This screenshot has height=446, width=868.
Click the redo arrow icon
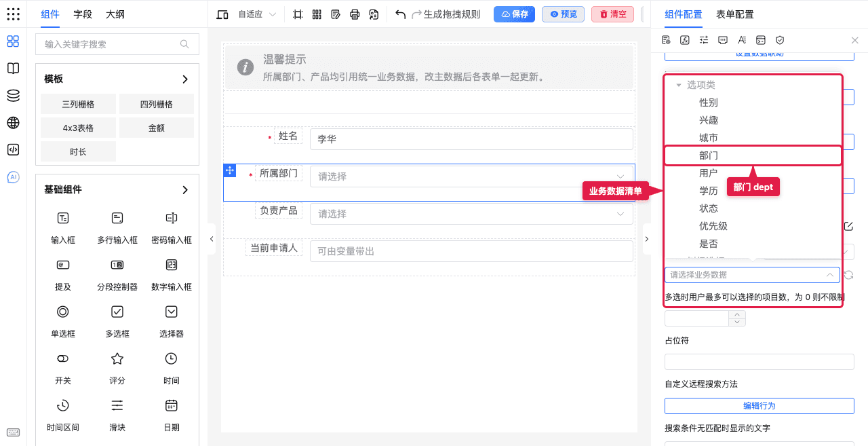tap(417, 14)
